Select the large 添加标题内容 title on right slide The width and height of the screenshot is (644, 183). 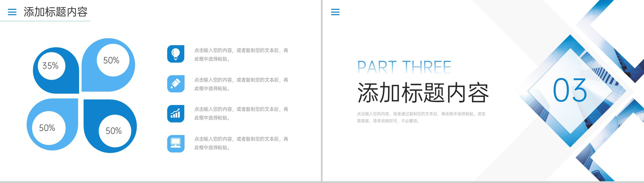[x=423, y=93]
